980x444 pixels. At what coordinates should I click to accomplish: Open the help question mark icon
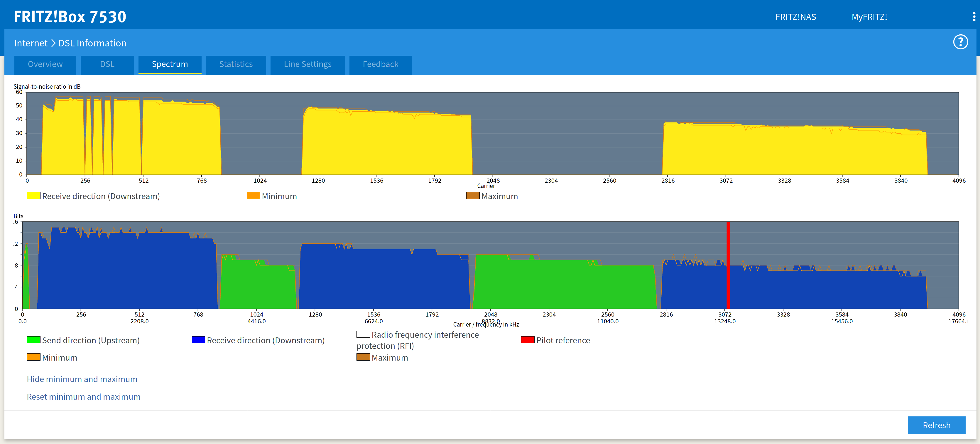960,42
